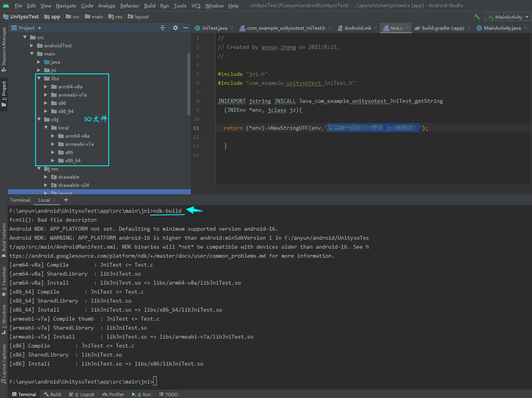The height and width of the screenshot is (398, 532).
Task: Open the TODO tool window
Action: pos(168,394)
